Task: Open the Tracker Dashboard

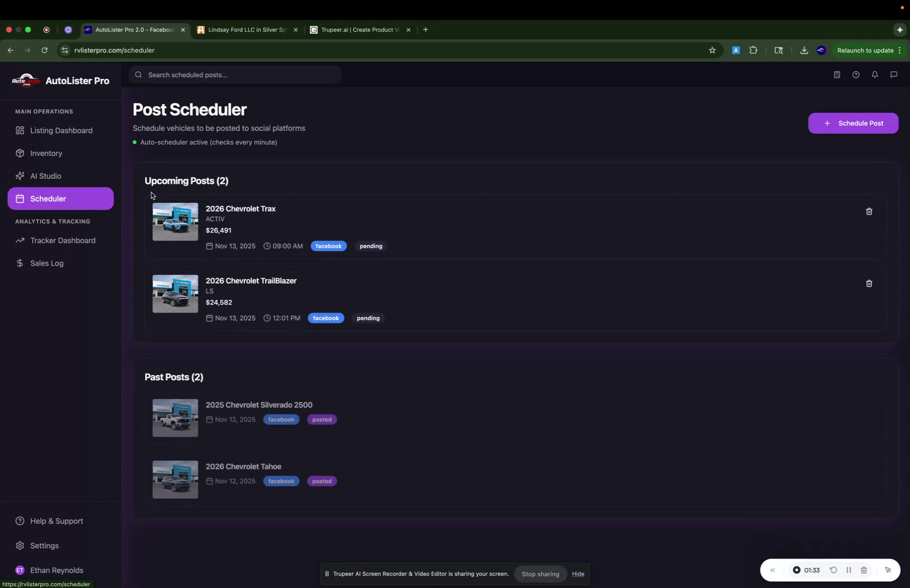Action: 62,240
